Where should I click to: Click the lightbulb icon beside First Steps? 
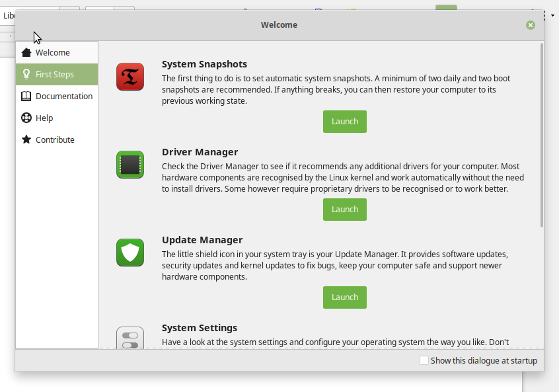point(26,74)
